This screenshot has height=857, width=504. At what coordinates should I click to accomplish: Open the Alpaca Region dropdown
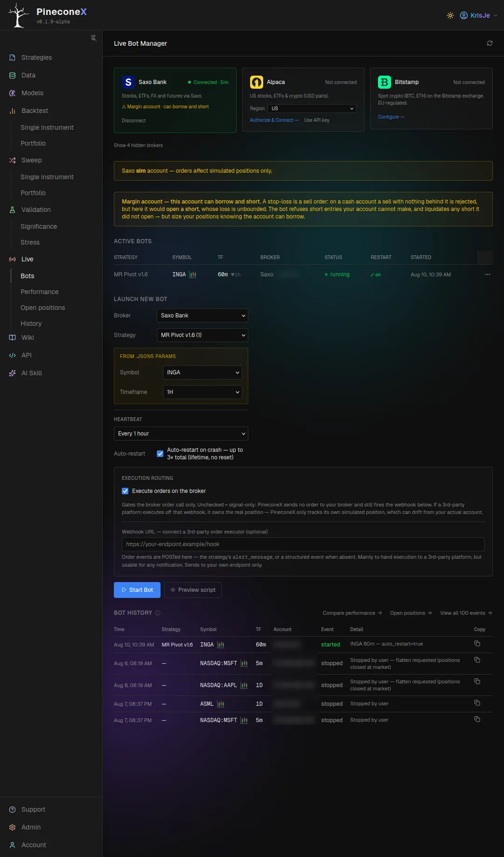point(312,108)
